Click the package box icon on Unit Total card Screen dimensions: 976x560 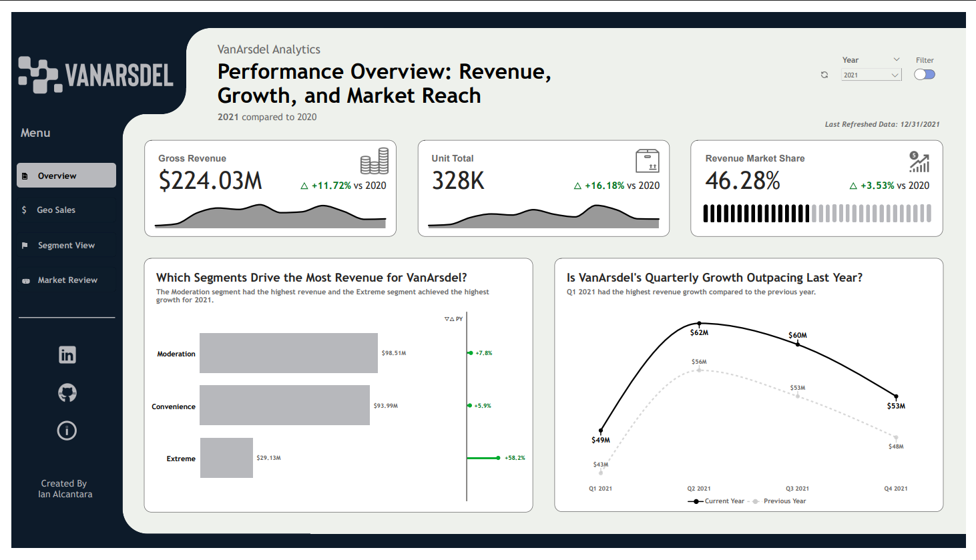coord(648,160)
